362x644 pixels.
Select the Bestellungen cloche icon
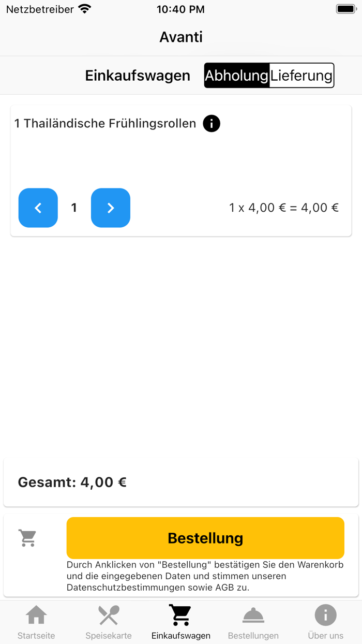point(253,614)
